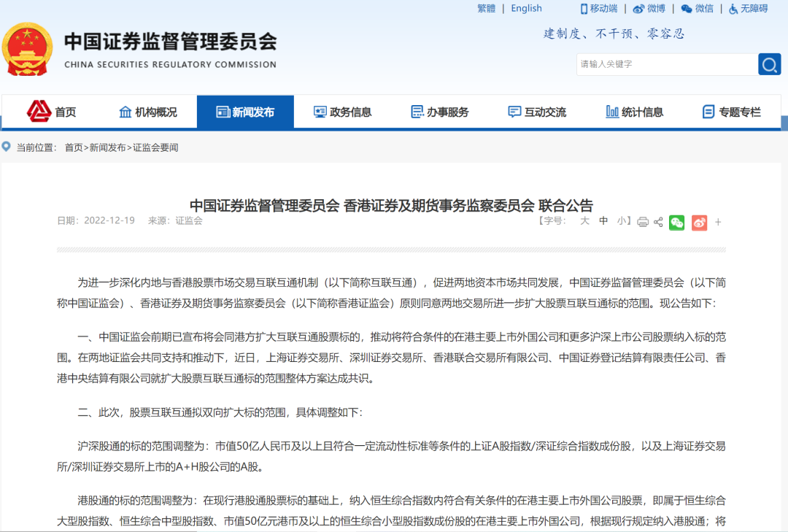Image resolution: width=788 pixels, height=532 pixels.
Task: Select the 统计信息 navigation tab
Action: pyautogui.click(x=634, y=112)
